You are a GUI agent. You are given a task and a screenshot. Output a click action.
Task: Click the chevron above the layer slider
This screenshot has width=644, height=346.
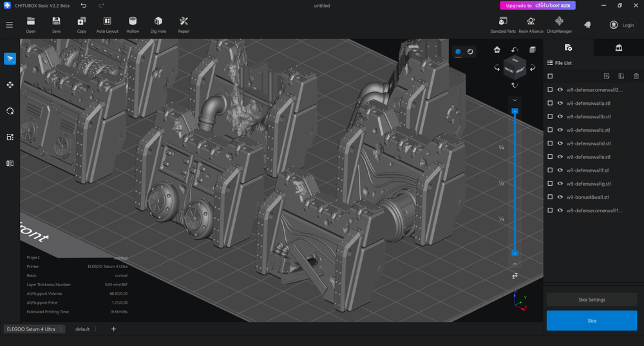tap(515, 100)
